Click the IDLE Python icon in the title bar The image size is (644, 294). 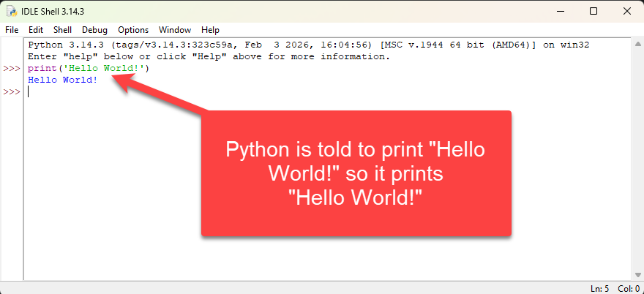click(x=11, y=12)
